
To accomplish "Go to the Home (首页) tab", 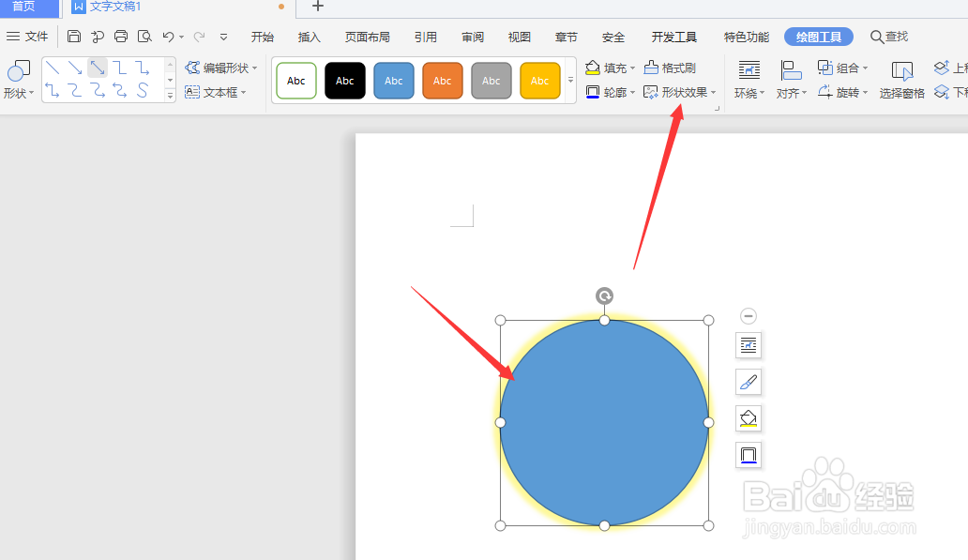I will 29,8.
